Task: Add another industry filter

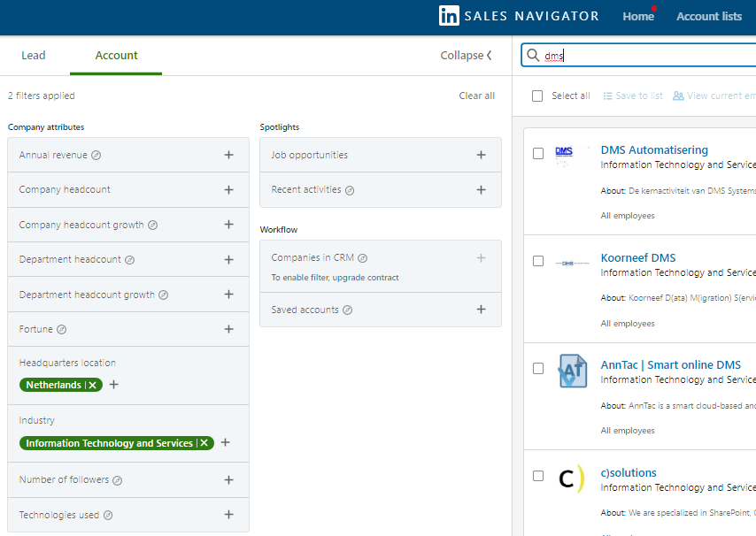Action: pos(225,443)
